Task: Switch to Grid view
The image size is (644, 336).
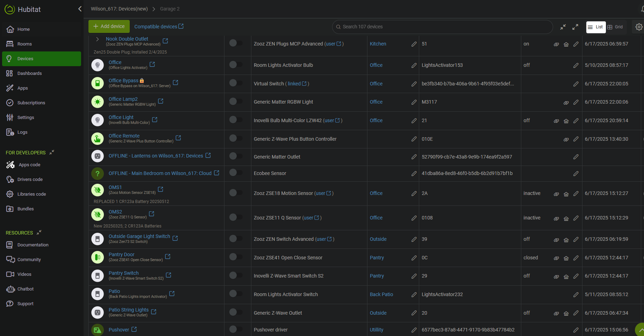Action: click(x=615, y=27)
